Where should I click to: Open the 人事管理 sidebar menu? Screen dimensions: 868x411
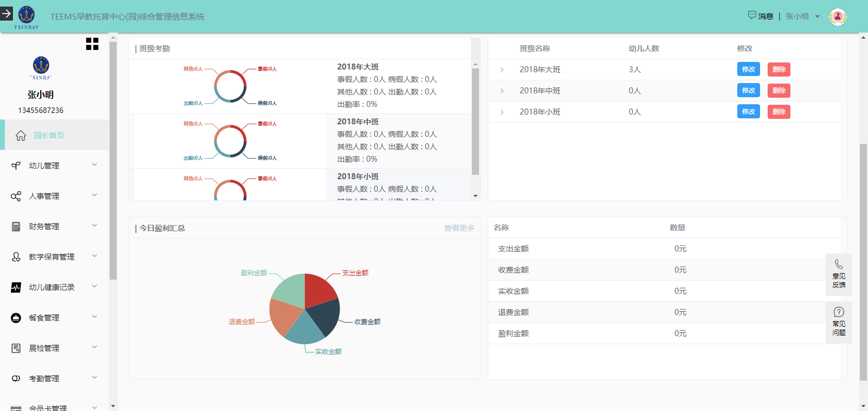point(54,196)
